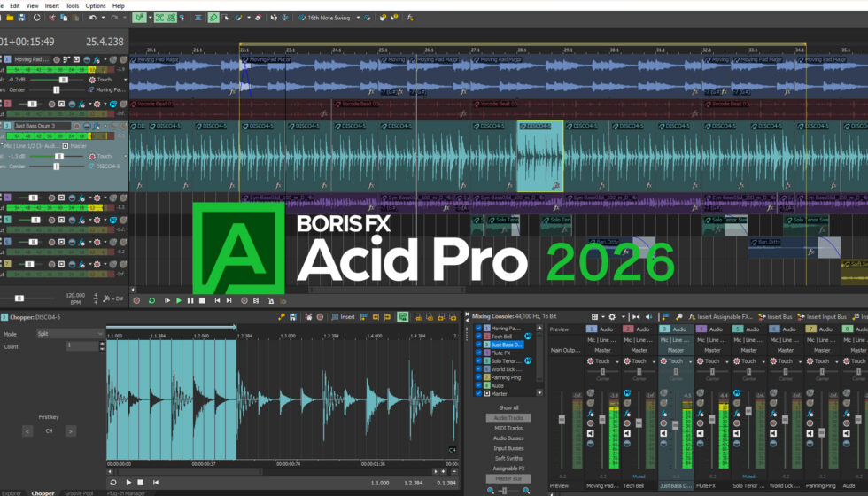Image resolution: width=868 pixels, height=496 pixels.
Task: Click the mixer channel-width zoom slider
Action: [x=503, y=491]
